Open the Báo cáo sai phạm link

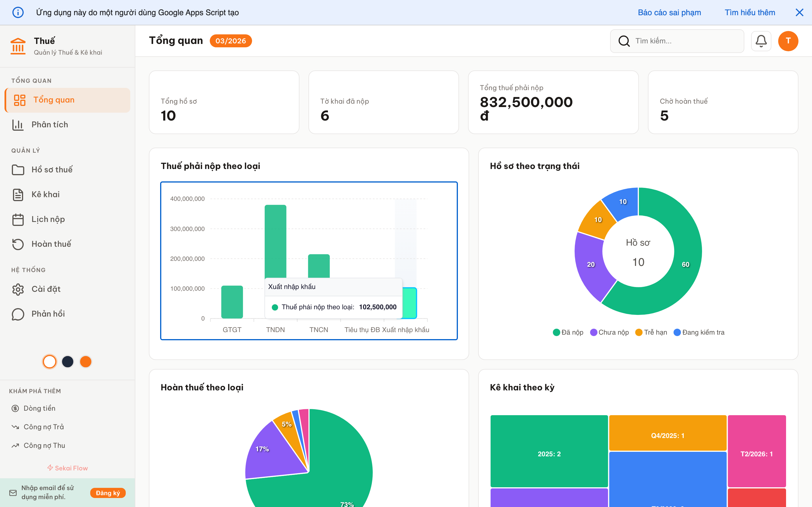click(x=669, y=12)
